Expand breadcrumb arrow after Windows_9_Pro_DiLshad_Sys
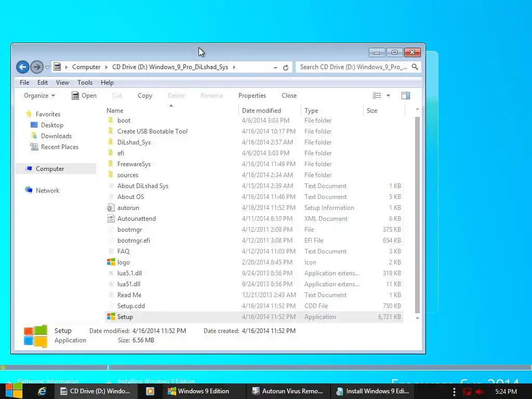This screenshot has width=532, height=399. point(234,67)
